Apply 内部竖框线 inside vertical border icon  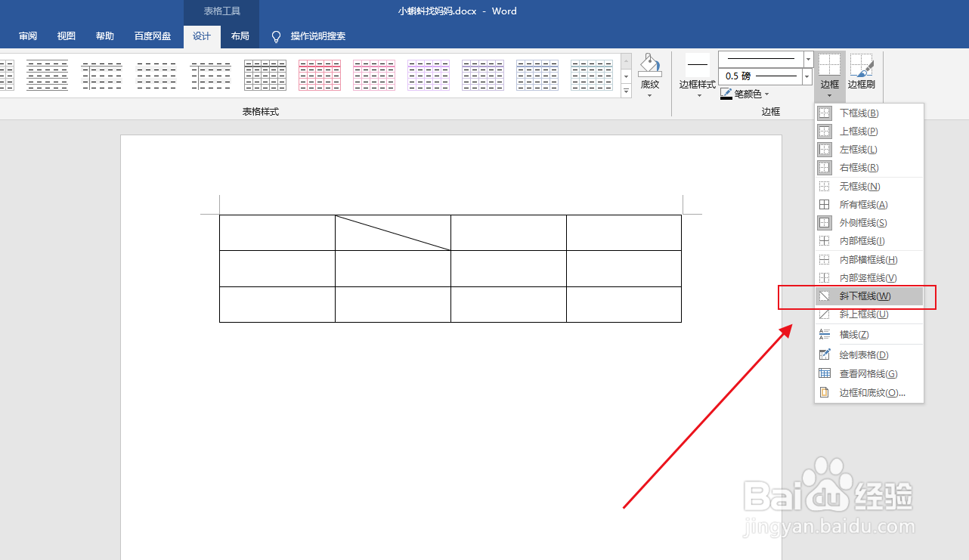[x=825, y=278]
